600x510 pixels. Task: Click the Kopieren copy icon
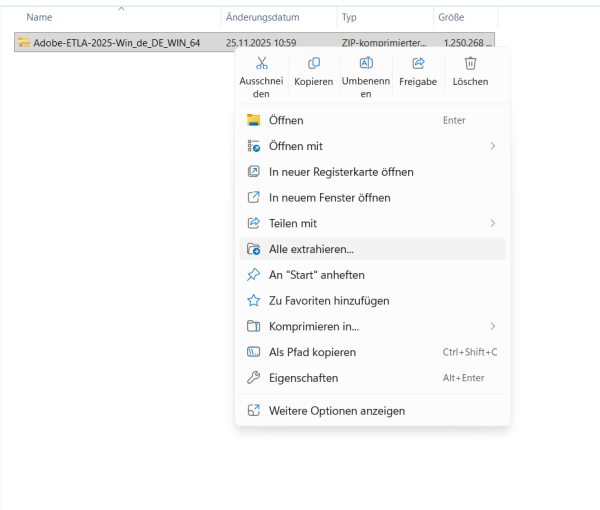coord(314,63)
